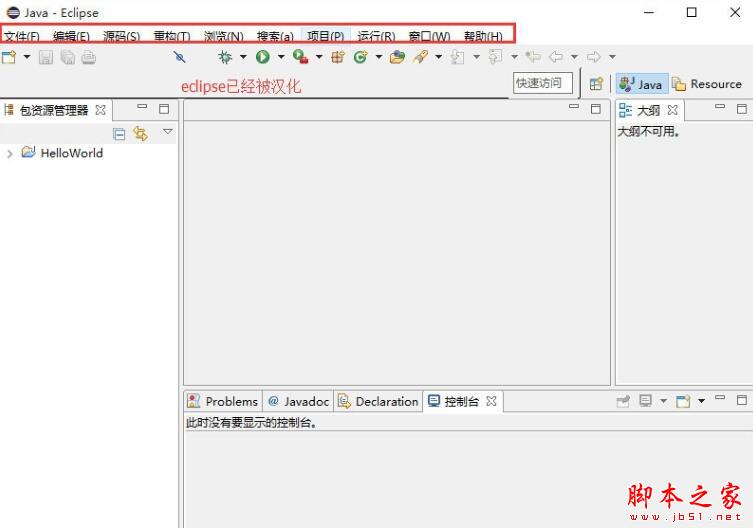The image size is (753, 528).
Task: Open the 重构(T) menu
Action: pyautogui.click(x=172, y=36)
